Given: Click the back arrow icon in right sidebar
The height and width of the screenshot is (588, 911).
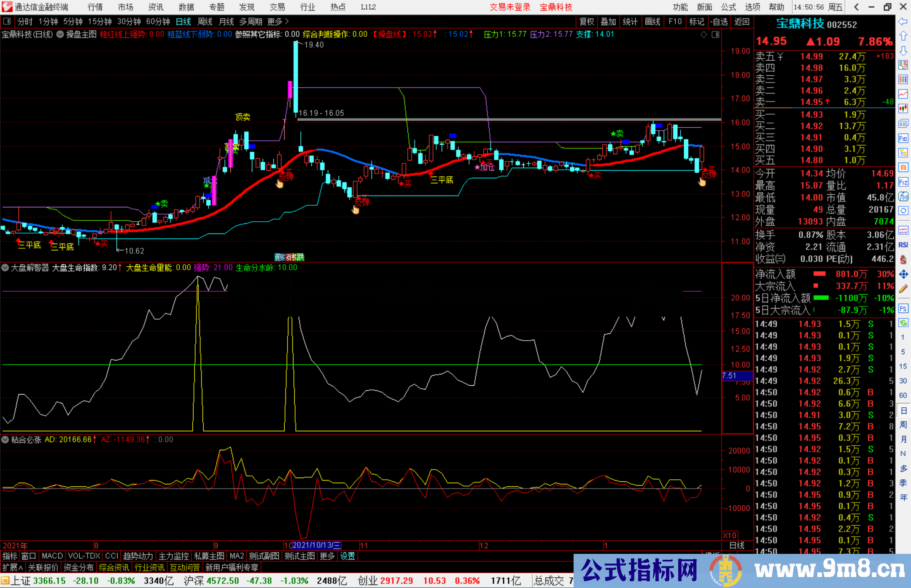Looking at the screenshot, I should pos(903,21).
